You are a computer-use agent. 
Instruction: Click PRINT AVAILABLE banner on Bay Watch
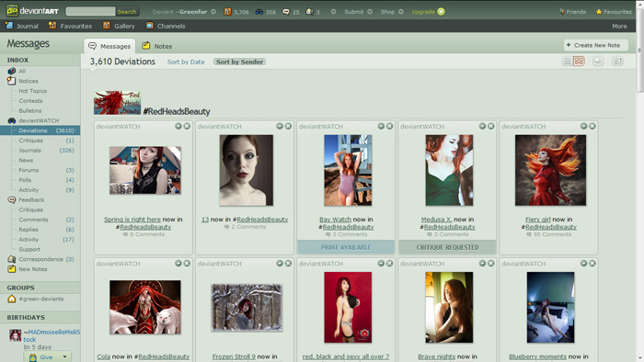(346, 247)
